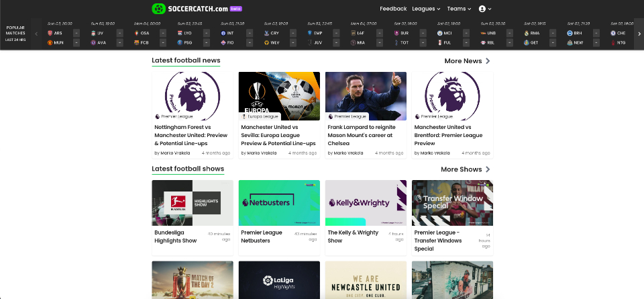Click the Fiorentina crest next to FIO
The image size is (644, 299).
[223, 42]
